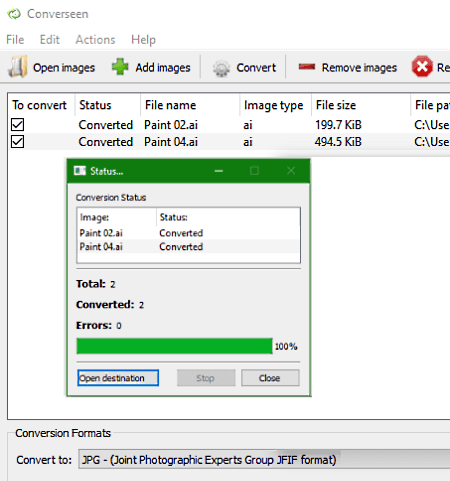The width and height of the screenshot is (450, 481).
Task: Click the red X remove-all icon
Action: pos(422,66)
